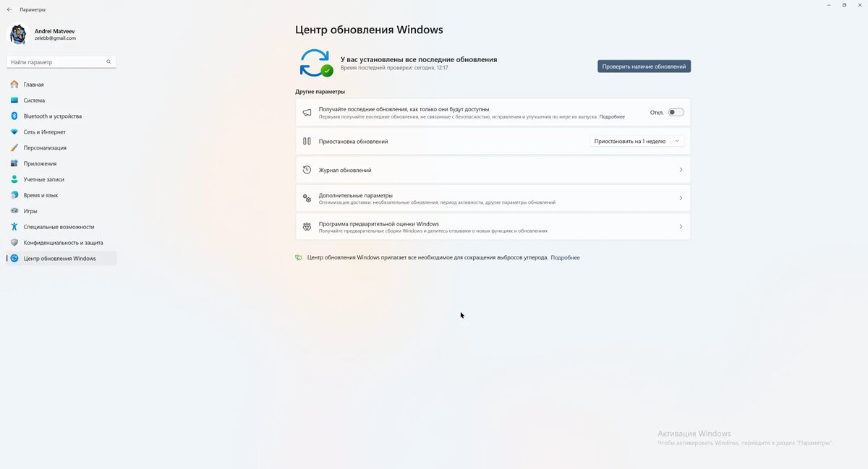Click Подробнее link about carbon emissions
The image size is (868, 469).
point(565,258)
